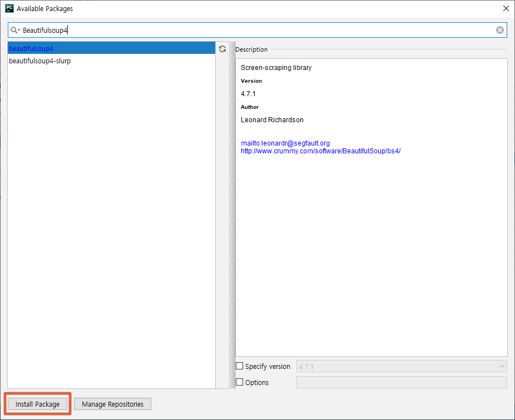The height and width of the screenshot is (420, 515).
Task: Enable the Specify version checkbox
Action: (240, 366)
